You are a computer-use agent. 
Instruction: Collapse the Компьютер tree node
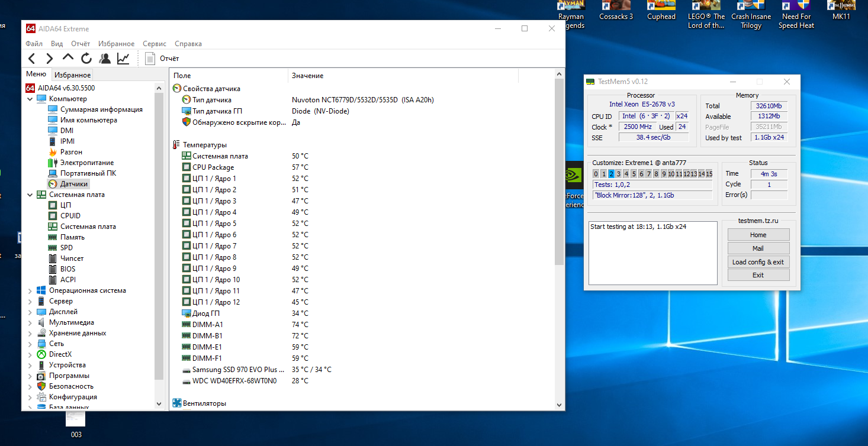30,99
